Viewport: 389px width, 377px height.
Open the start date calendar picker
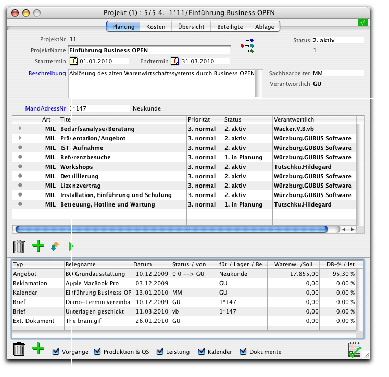(x=73, y=61)
